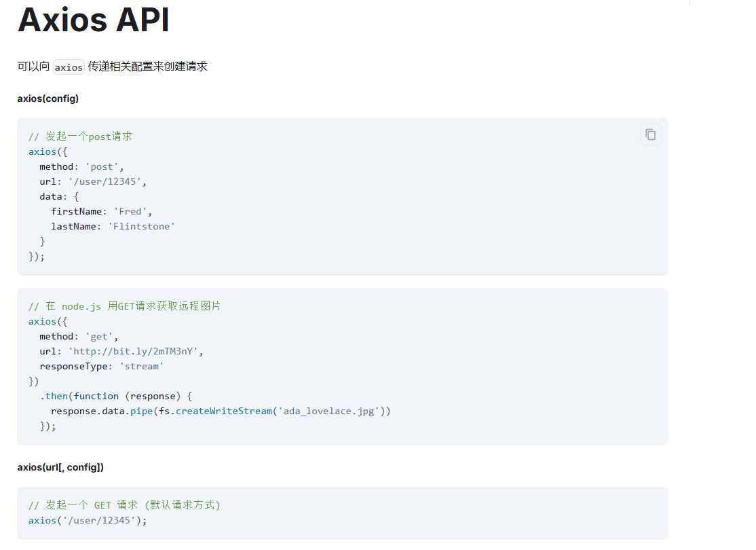This screenshot has width=756, height=550.
Task: Click the '.then(function (response) {' line
Action: 116,396
